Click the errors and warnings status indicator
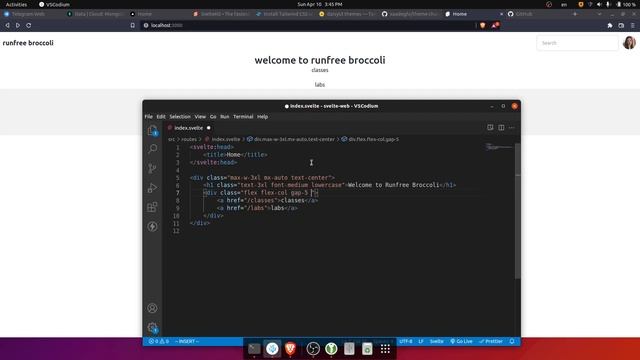Screen dimensions: 640x360 [158, 341]
